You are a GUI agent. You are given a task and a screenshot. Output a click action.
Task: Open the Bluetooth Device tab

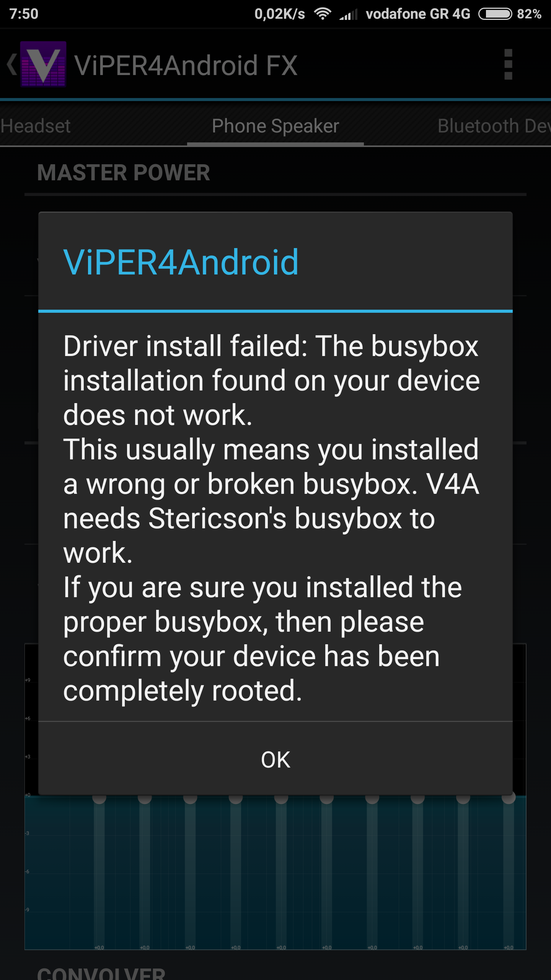[x=494, y=126]
